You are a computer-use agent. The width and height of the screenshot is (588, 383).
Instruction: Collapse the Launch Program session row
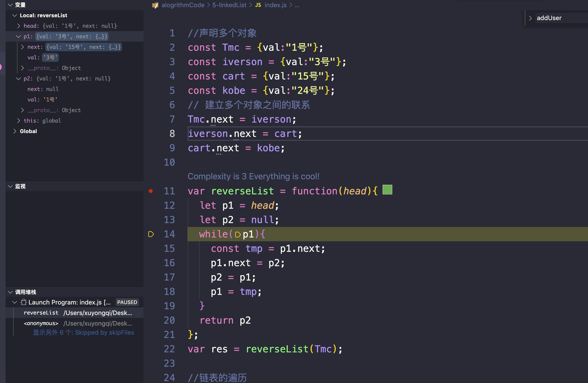click(x=15, y=302)
